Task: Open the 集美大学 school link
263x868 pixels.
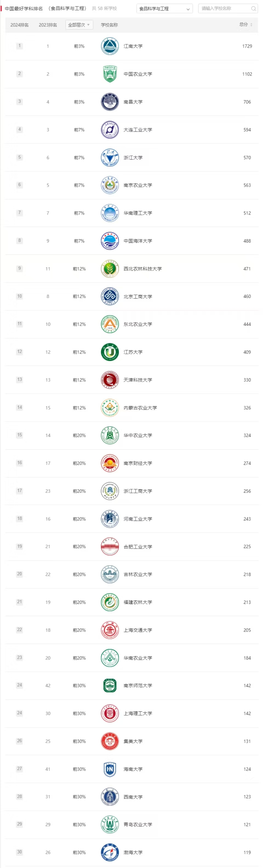Action: coord(133,741)
